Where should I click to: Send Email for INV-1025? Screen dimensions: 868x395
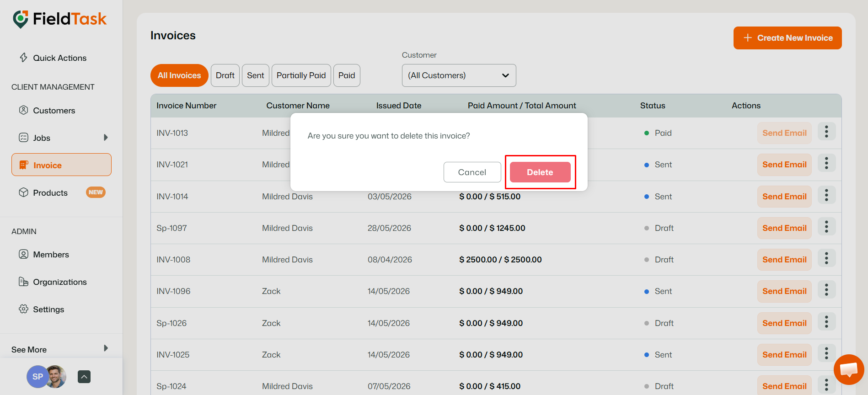click(x=784, y=355)
